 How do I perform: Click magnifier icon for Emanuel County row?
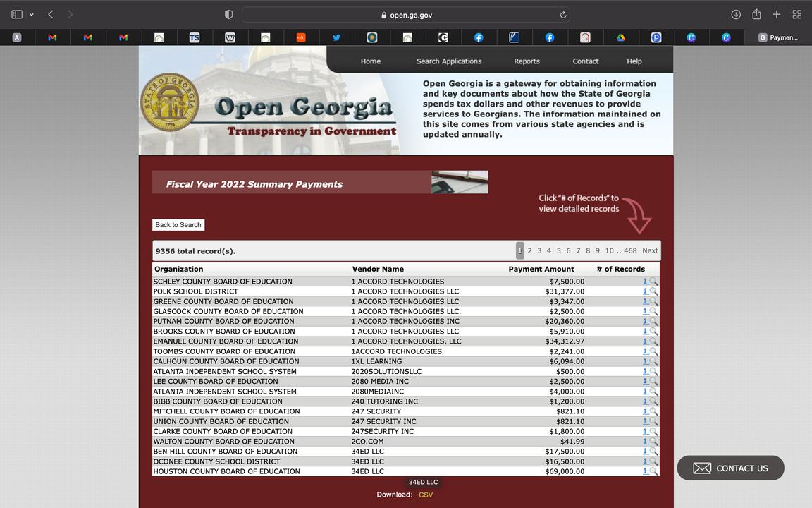[x=653, y=341]
